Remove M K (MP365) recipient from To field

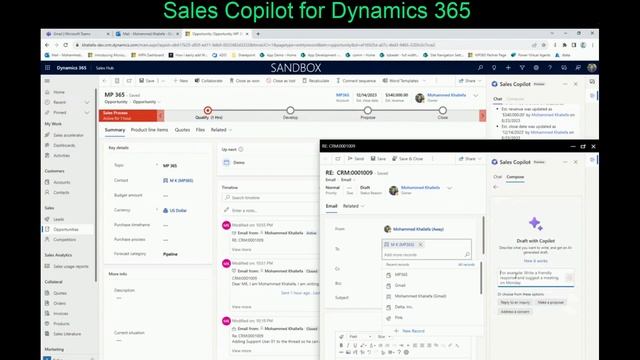420,244
